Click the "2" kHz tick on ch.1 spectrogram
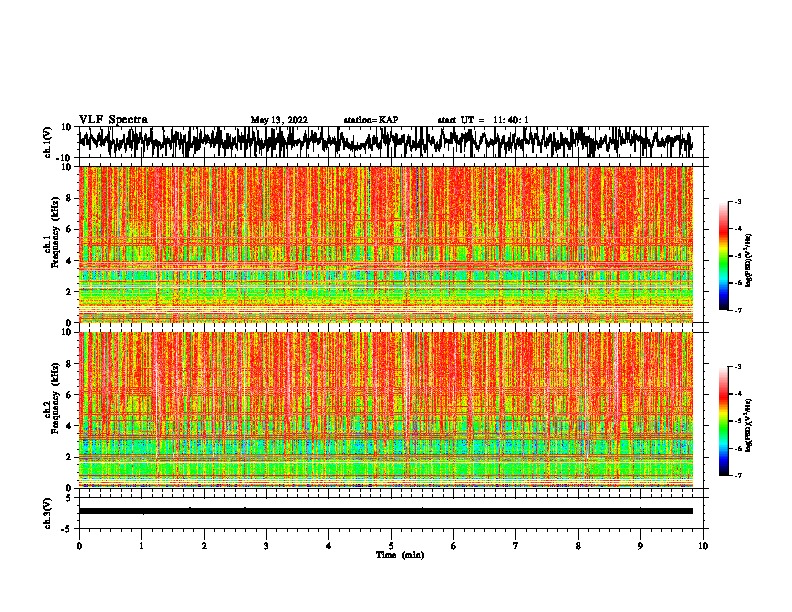The height and width of the screenshot is (612, 792). click(69, 292)
